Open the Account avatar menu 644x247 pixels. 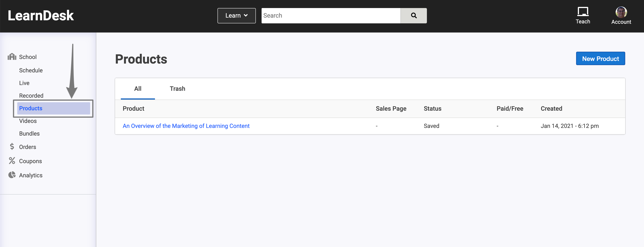tap(621, 16)
